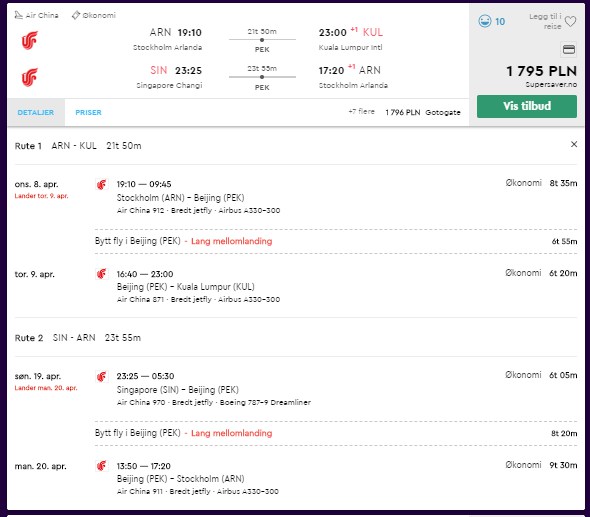Click airline logo beside 19:10 — 09:45 flight
The width and height of the screenshot is (590, 517).
point(102,184)
